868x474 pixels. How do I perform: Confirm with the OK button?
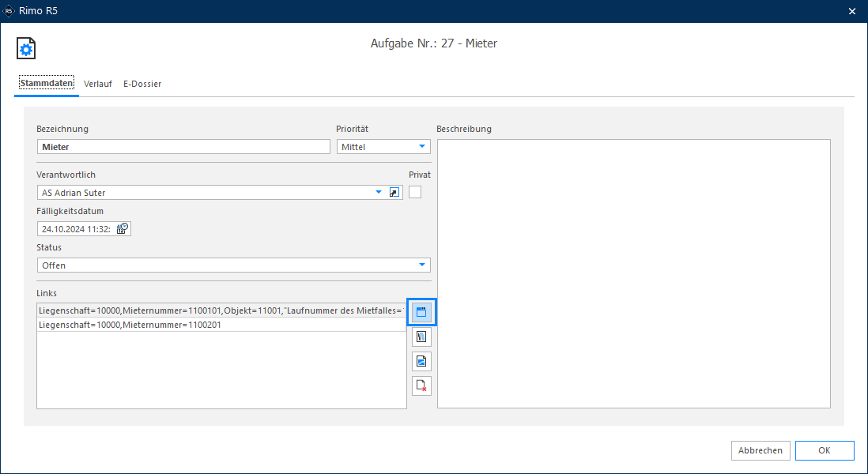pyautogui.click(x=825, y=450)
